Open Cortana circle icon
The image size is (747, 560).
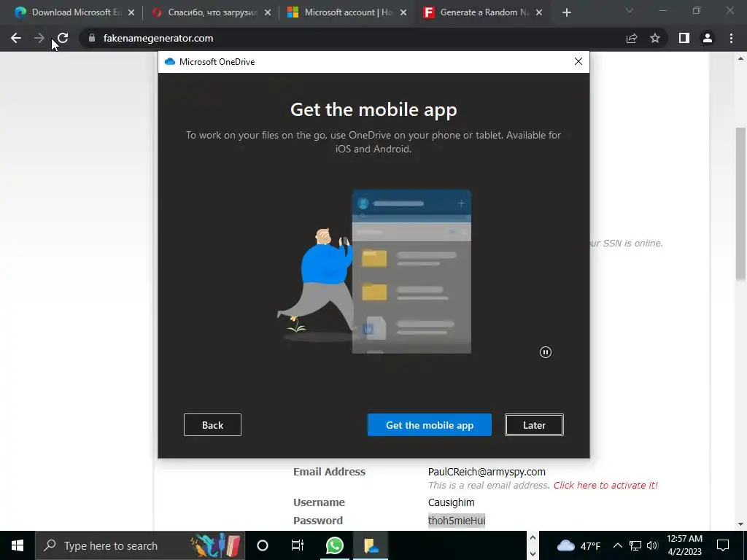coord(263,545)
